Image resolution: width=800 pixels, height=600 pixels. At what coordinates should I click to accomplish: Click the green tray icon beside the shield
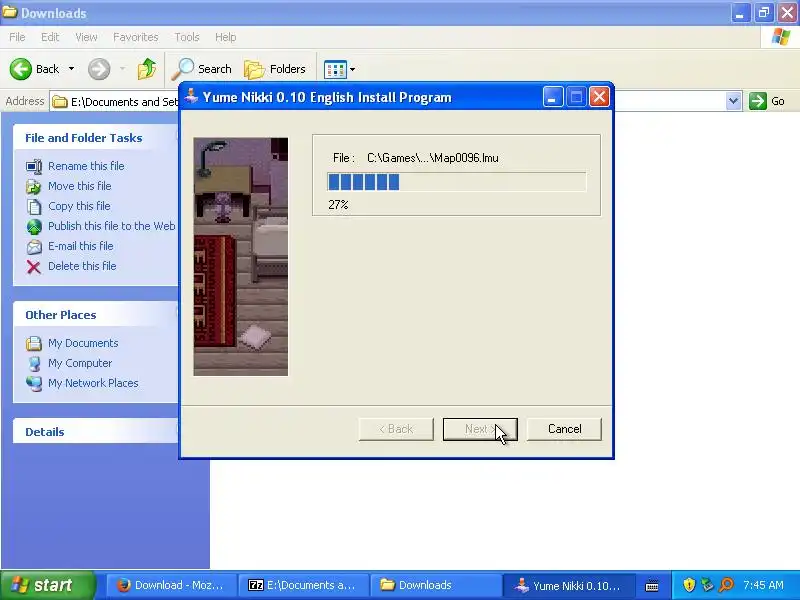coord(708,585)
